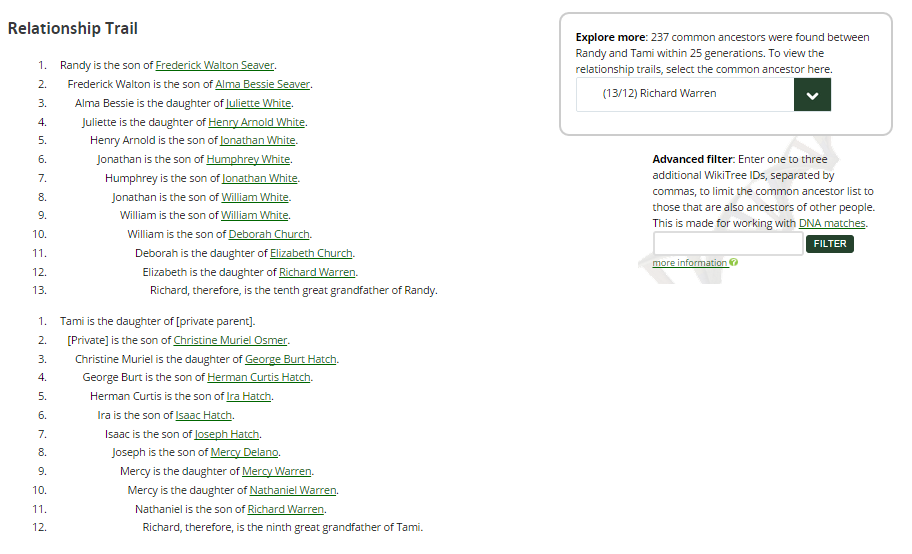The height and width of the screenshot is (554, 912).
Task: Expand the common ancestor dropdown arrow
Action: [x=812, y=95]
